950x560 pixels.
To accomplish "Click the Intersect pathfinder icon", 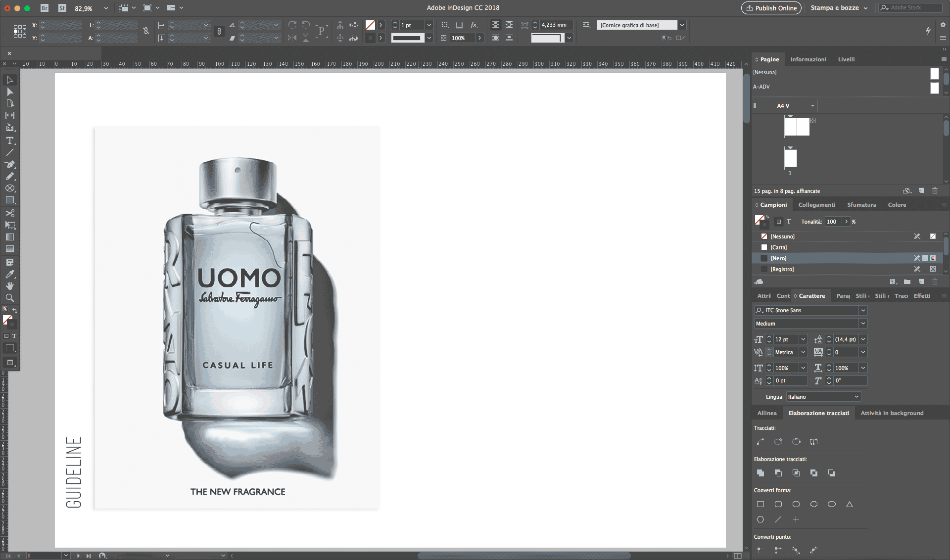I will [796, 473].
